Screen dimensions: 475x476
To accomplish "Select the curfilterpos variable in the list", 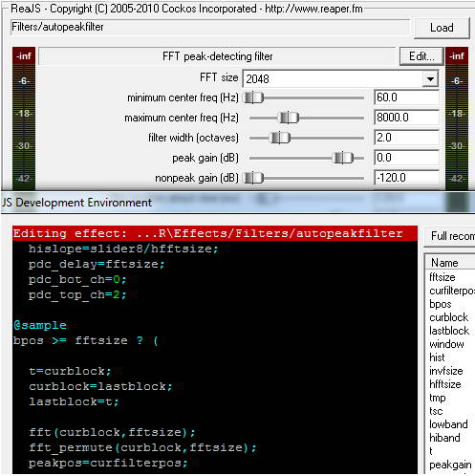I will 451,291.
